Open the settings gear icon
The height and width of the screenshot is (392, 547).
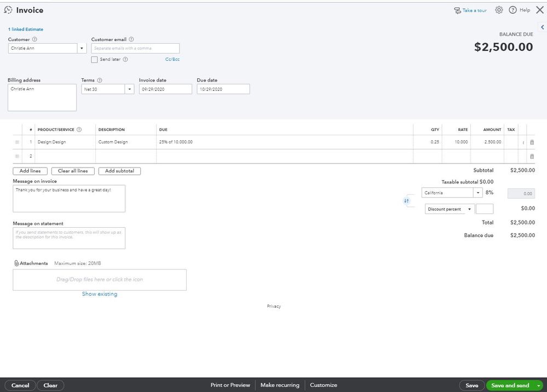coord(499,10)
